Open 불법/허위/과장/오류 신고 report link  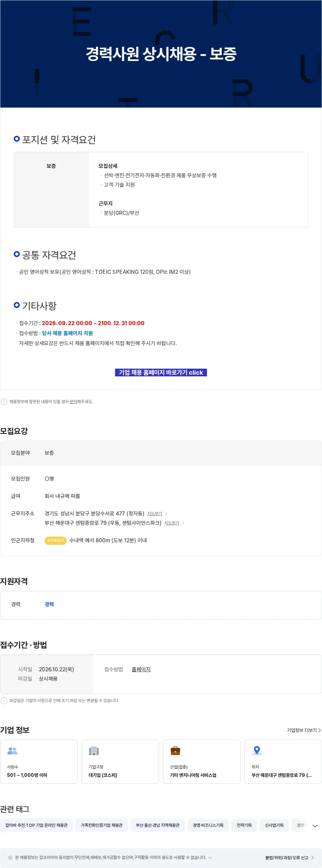point(289,857)
